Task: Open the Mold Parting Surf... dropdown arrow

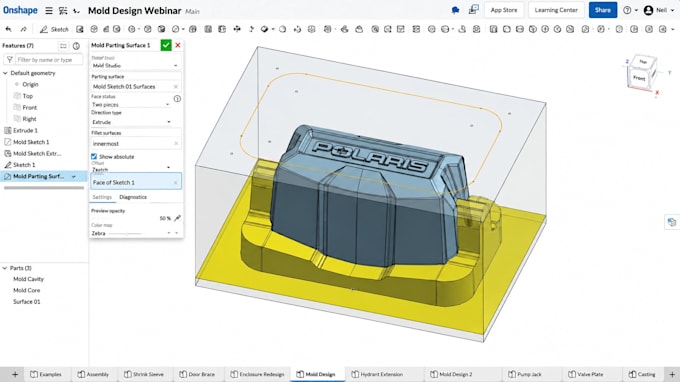Action: (x=74, y=176)
